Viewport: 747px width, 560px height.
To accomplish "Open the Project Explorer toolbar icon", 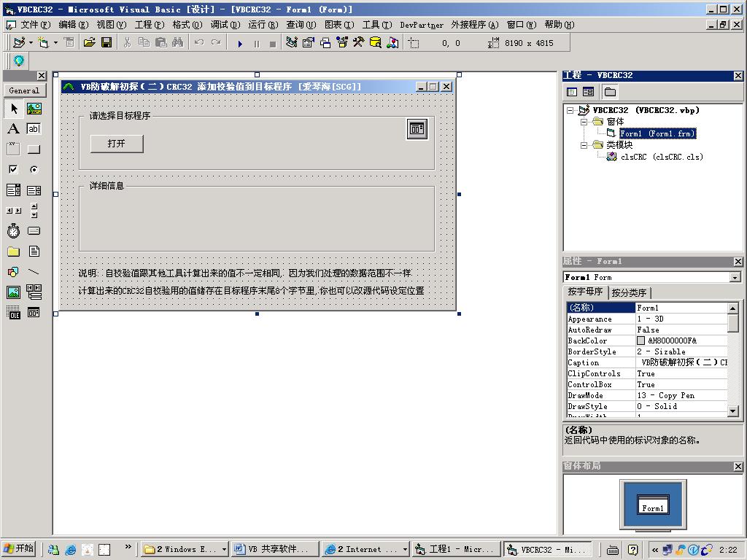I will click(292, 43).
